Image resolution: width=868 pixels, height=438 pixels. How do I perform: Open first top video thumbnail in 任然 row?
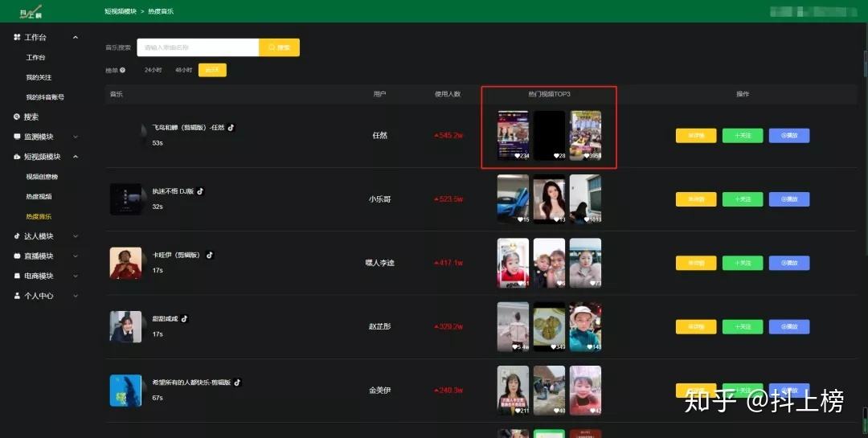[x=513, y=135]
